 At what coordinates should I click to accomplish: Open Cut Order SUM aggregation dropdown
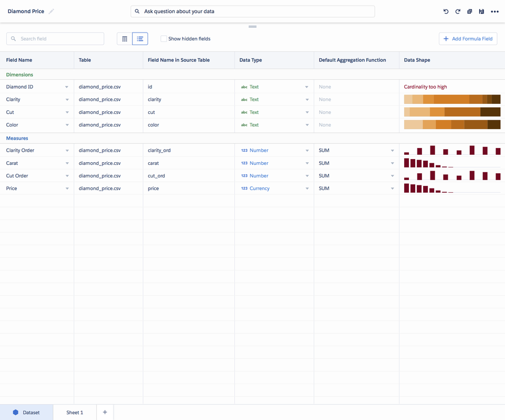392,176
